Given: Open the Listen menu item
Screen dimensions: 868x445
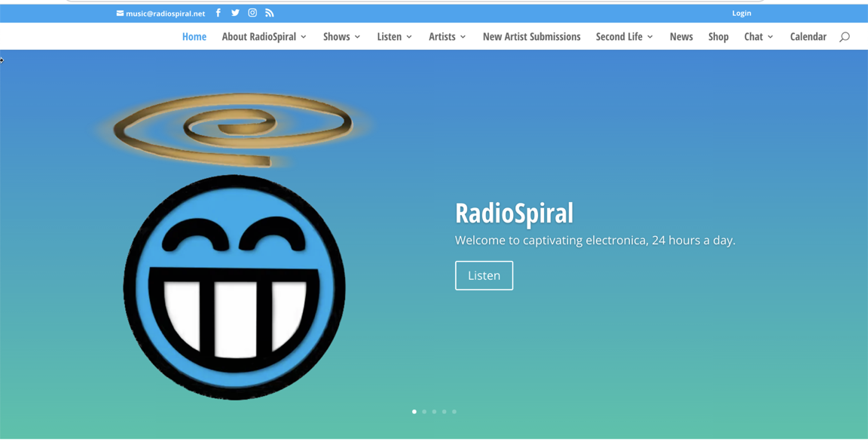Looking at the screenshot, I should [389, 36].
